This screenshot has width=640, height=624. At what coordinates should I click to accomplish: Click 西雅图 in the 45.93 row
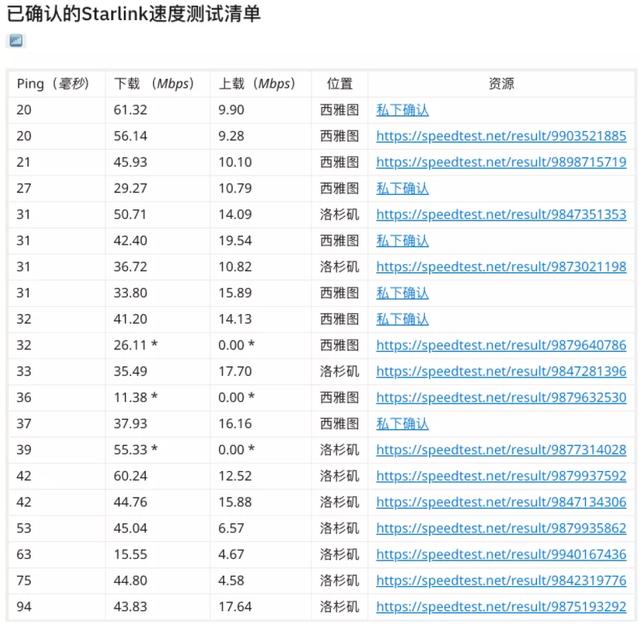(339, 162)
